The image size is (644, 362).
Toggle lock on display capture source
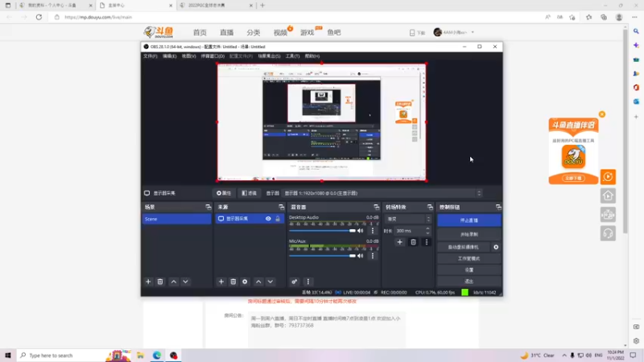click(278, 219)
